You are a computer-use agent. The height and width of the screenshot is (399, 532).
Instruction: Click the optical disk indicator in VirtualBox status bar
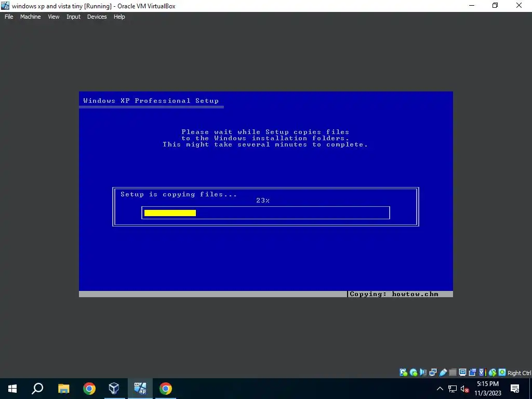pyautogui.click(x=413, y=373)
